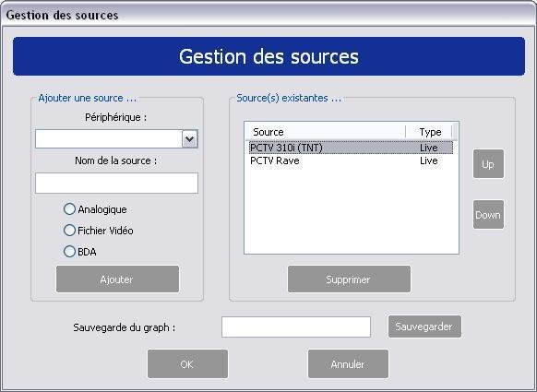Focus the Nom de la source field
Image resolution: width=537 pixels, height=392 pixels.
point(116,184)
